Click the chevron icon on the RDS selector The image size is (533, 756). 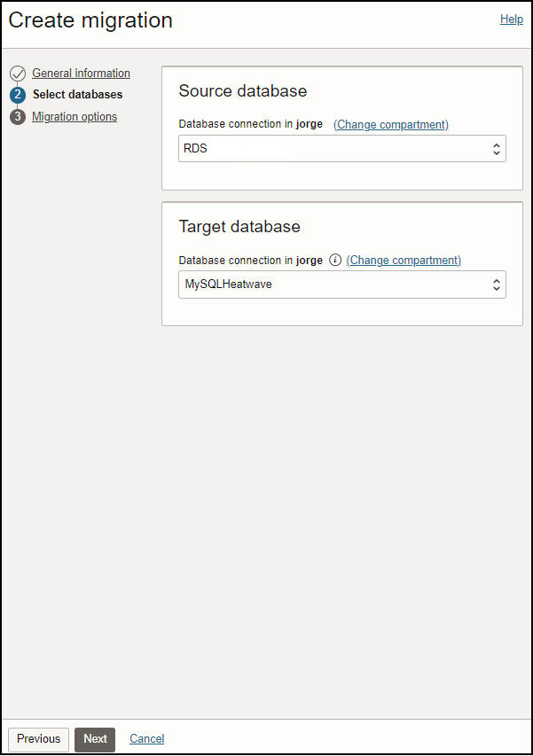pyautogui.click(x=496, y=148)
